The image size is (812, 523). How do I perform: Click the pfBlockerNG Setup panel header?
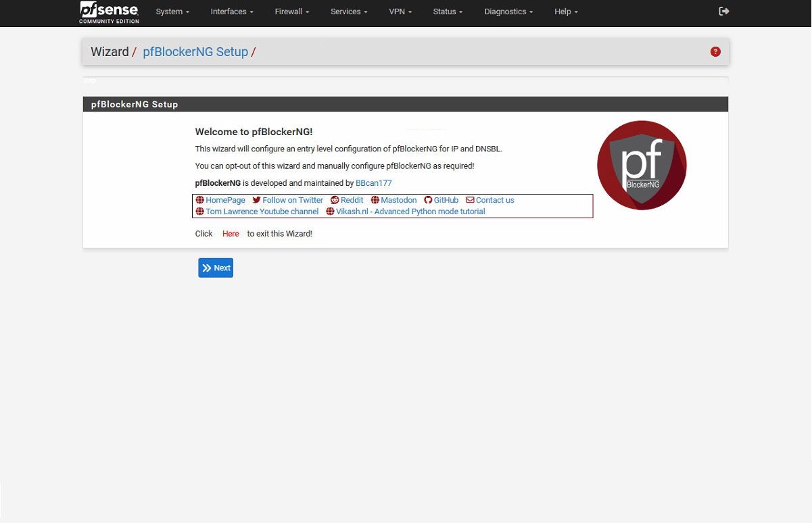(406, 104)
